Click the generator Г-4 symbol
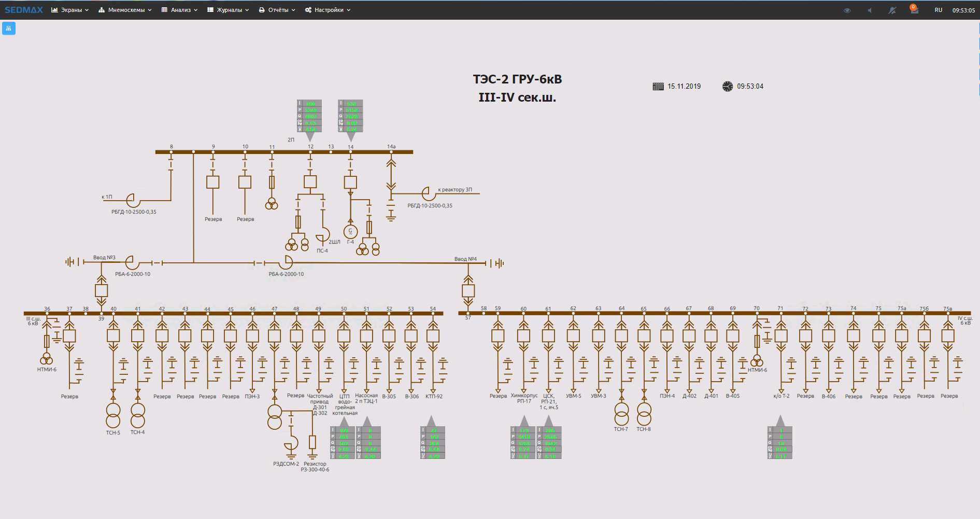 [x=350, y=231]
